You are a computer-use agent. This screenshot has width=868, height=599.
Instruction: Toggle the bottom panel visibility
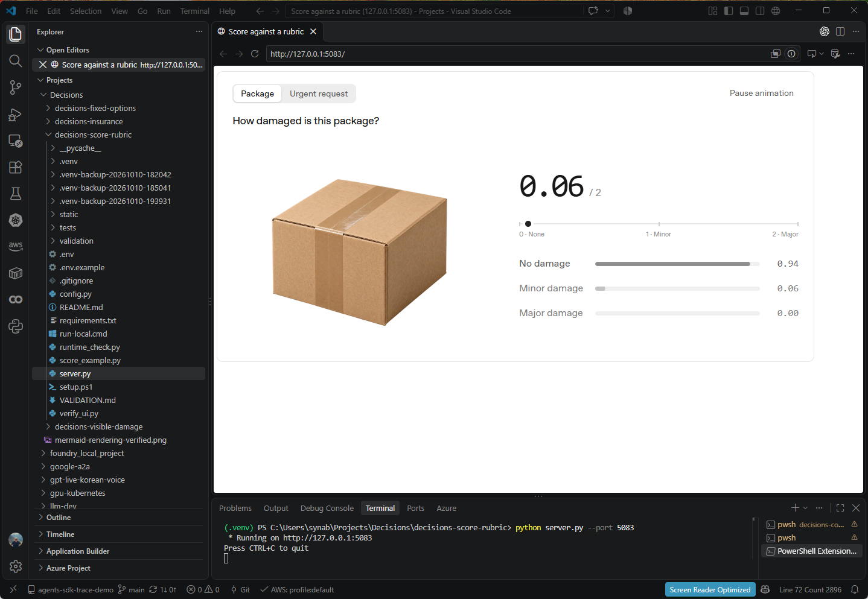click(x=744, y=11)
